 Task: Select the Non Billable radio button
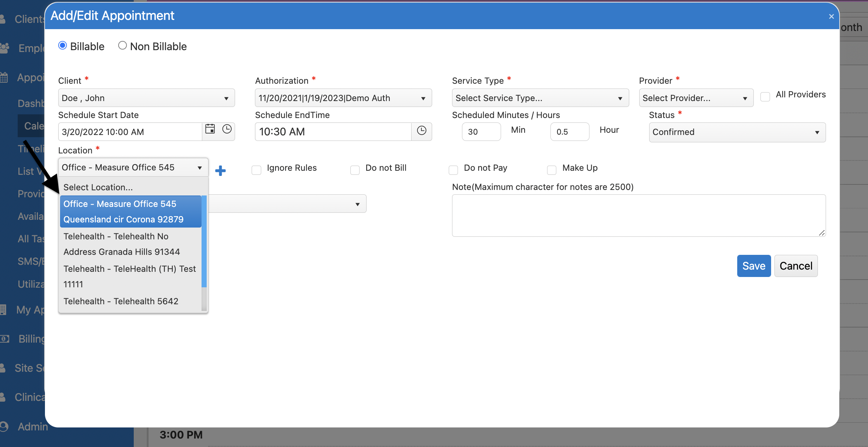pyautogui.click(x=122, y=46)
